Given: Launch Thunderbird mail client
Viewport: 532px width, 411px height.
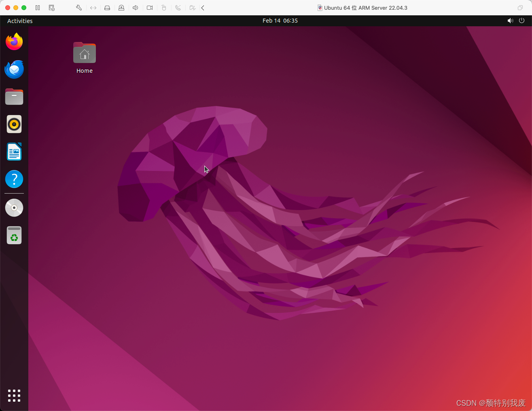Looking at the screenshot, I should 14,69.
